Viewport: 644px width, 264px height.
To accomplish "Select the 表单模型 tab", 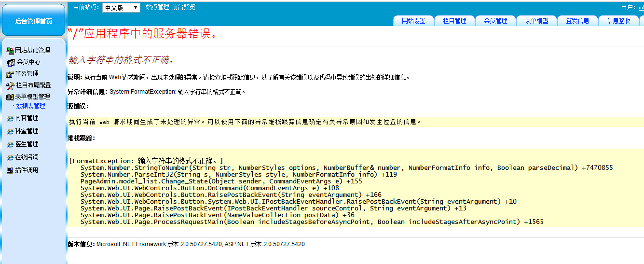I will click(536, 21).
